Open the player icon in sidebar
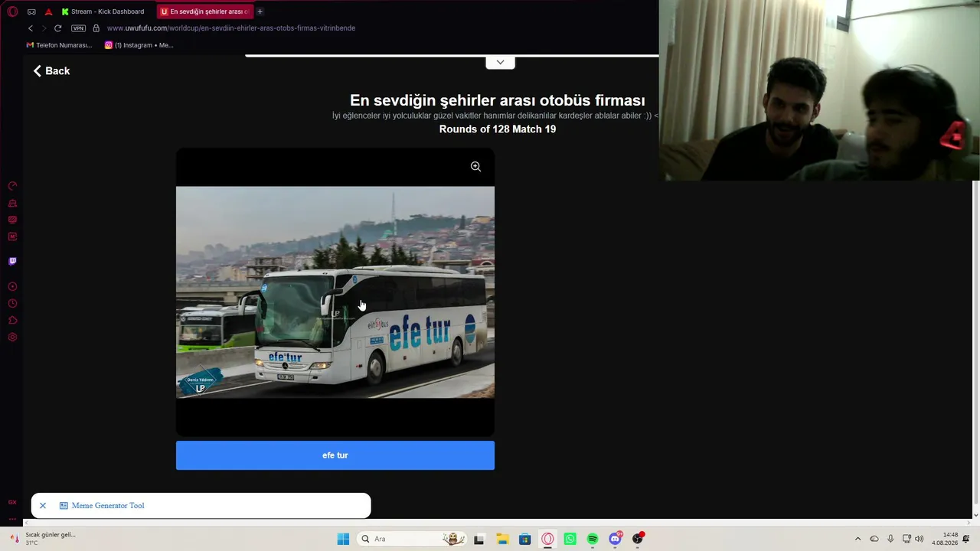 pos(12,287)
